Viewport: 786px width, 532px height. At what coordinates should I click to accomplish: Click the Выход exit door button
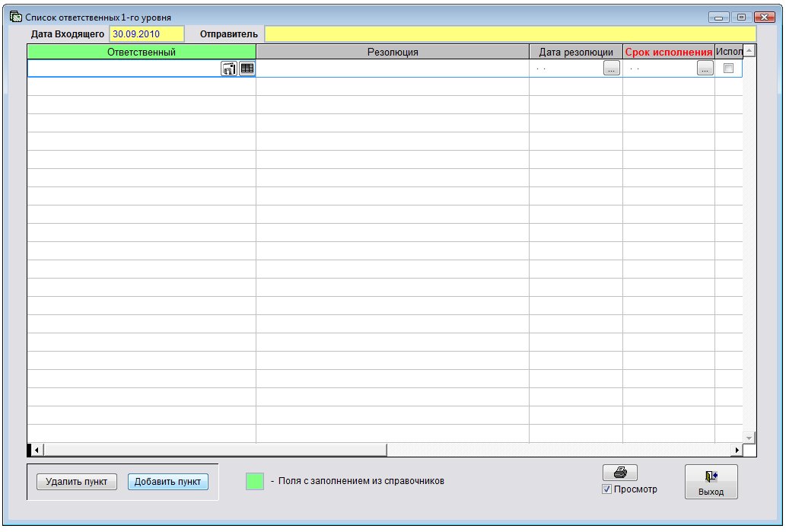pos(711,481)
